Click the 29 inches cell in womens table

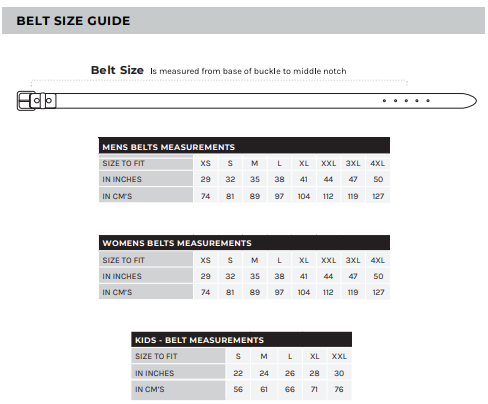(x=206, y=276)
